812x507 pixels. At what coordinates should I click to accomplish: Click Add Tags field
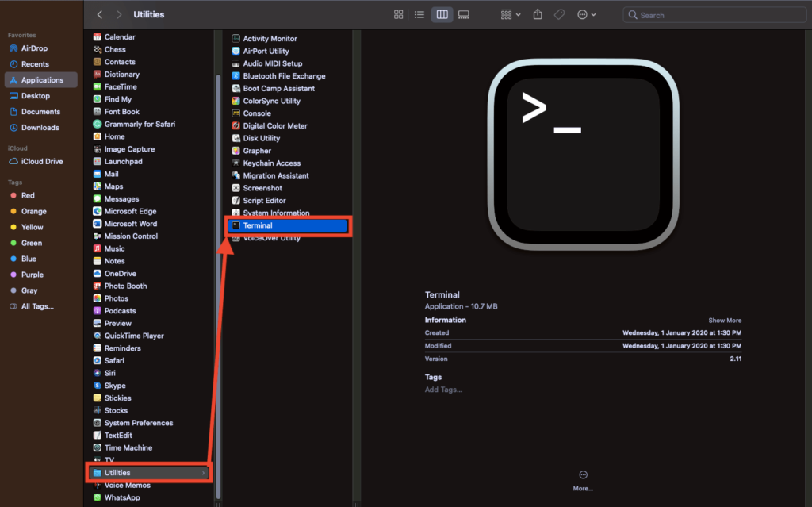(x=443, y=390)
